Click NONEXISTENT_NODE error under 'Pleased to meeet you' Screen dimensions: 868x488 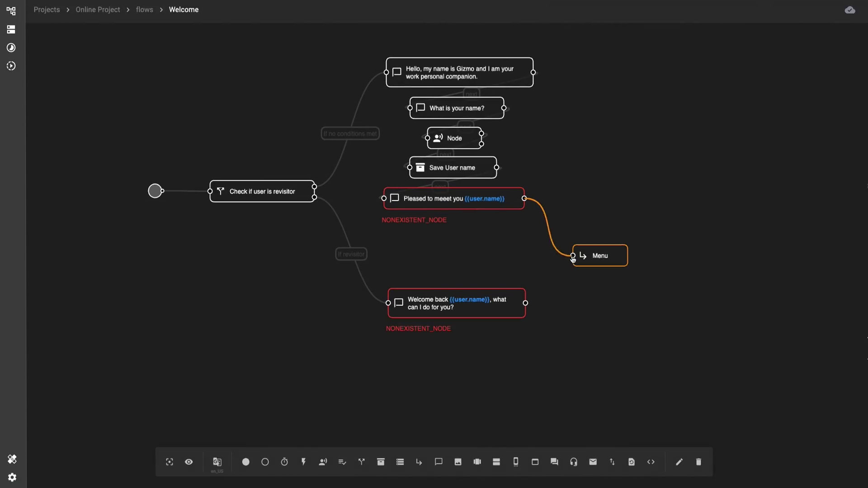pos(414,220)
